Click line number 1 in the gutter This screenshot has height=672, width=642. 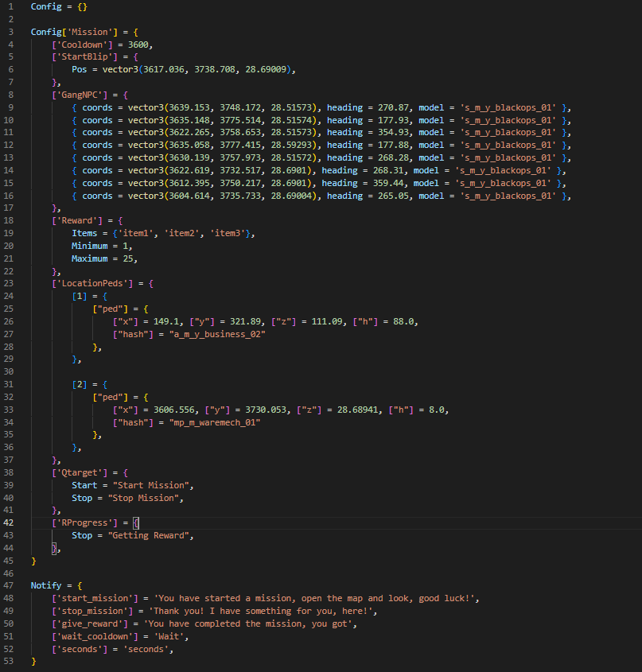12,6
